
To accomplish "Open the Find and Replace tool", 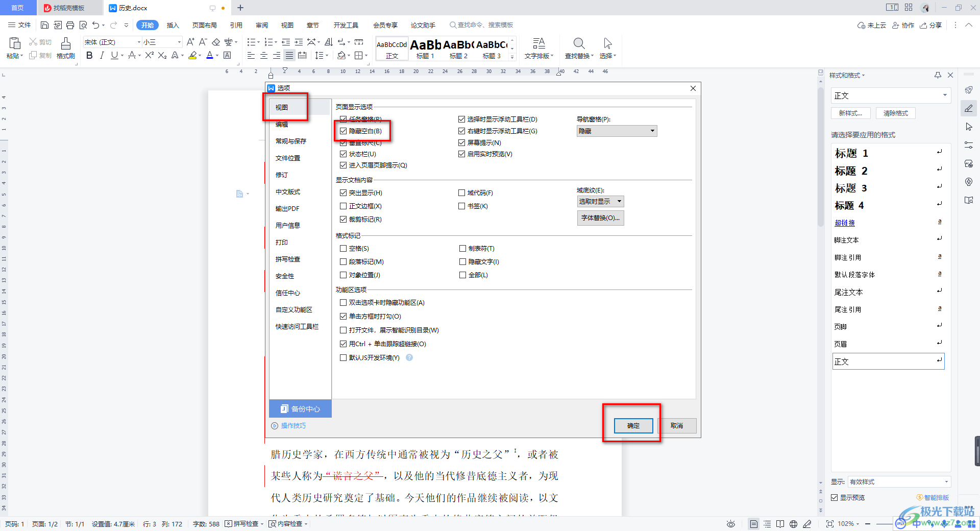I will pyautogui.click(x=579, y=48).
